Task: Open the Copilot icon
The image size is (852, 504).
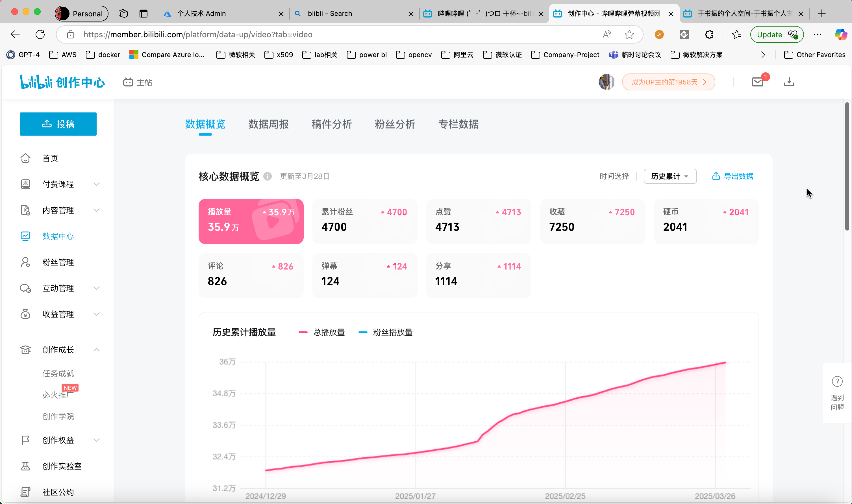Action: point(841,34)
